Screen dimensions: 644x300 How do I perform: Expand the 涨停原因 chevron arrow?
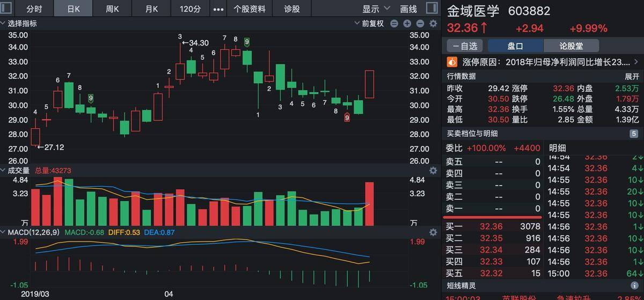click(x=636, y=62)
